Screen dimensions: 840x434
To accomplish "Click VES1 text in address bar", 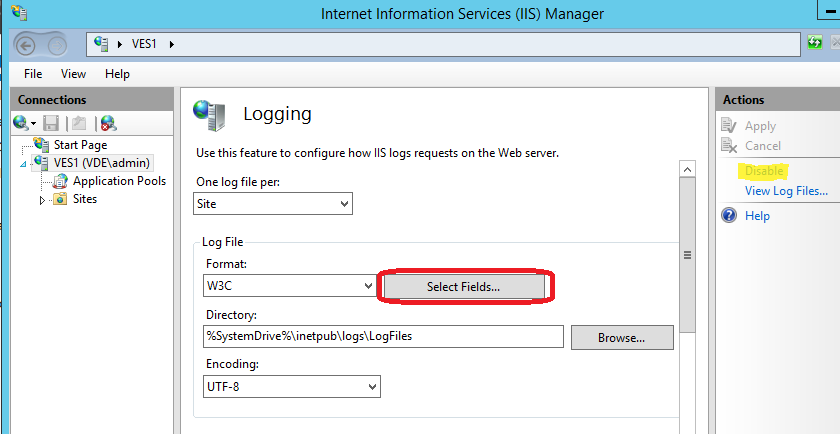I will pos(144,44).
